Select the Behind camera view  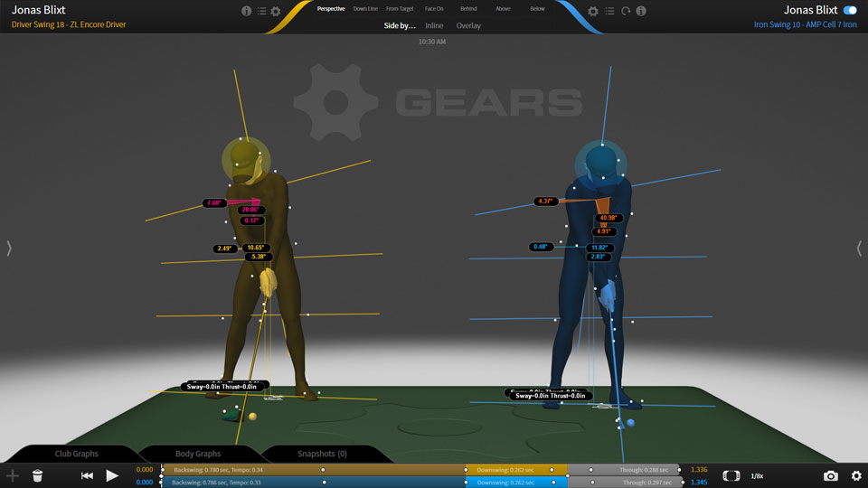pyautogui.click(x=468, y=9)
